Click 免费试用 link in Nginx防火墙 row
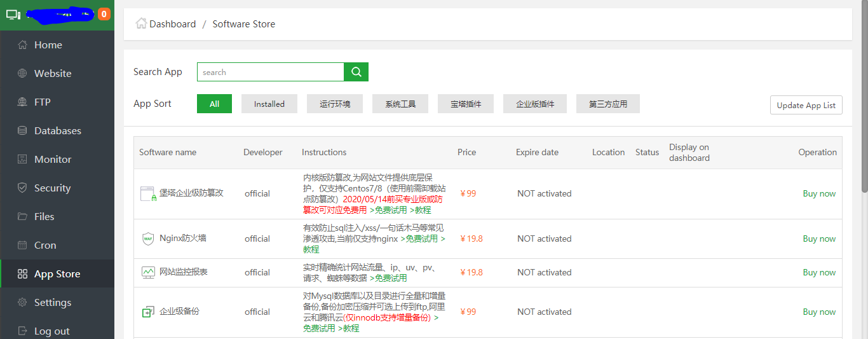868x339 pixels. tap(422, 239)
